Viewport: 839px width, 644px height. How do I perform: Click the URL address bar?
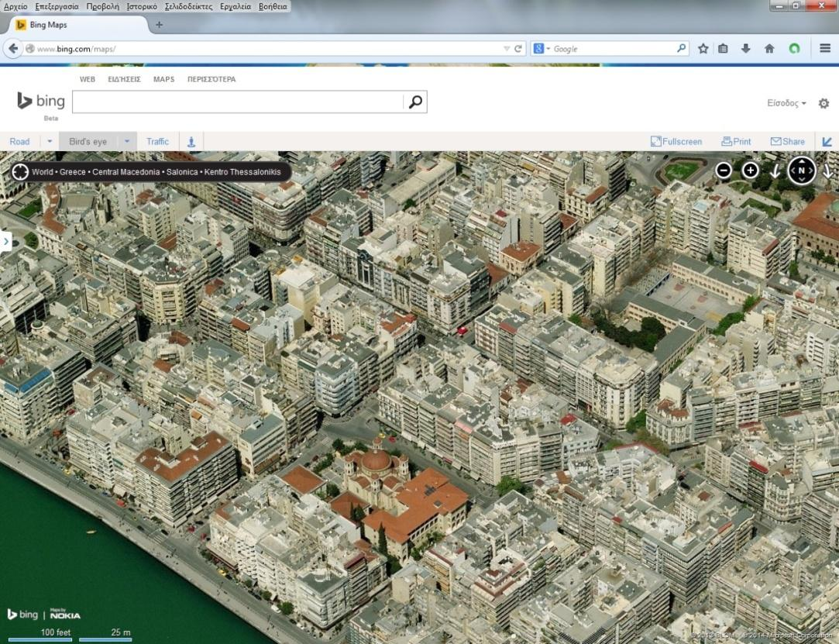267,49
